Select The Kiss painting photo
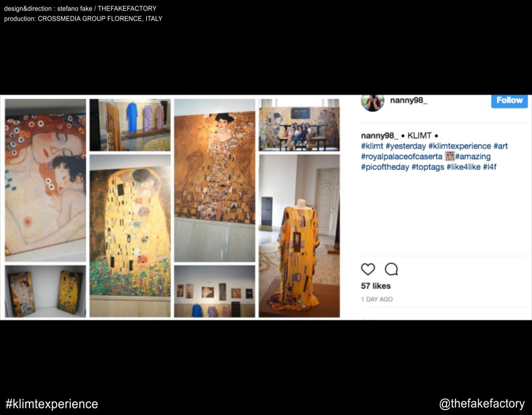The height and width of the screenshot is (415, 532). pyautogui.click(x=130, y=236)
